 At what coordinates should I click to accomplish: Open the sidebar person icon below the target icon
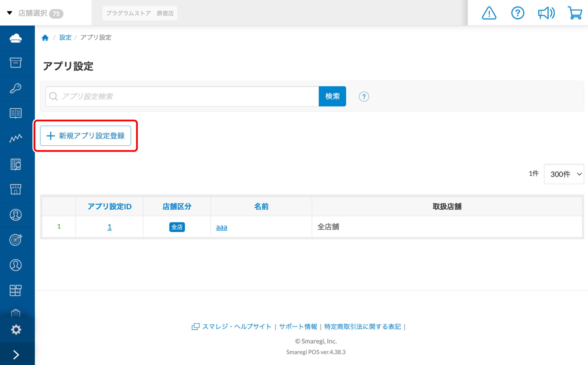point(16,265)
